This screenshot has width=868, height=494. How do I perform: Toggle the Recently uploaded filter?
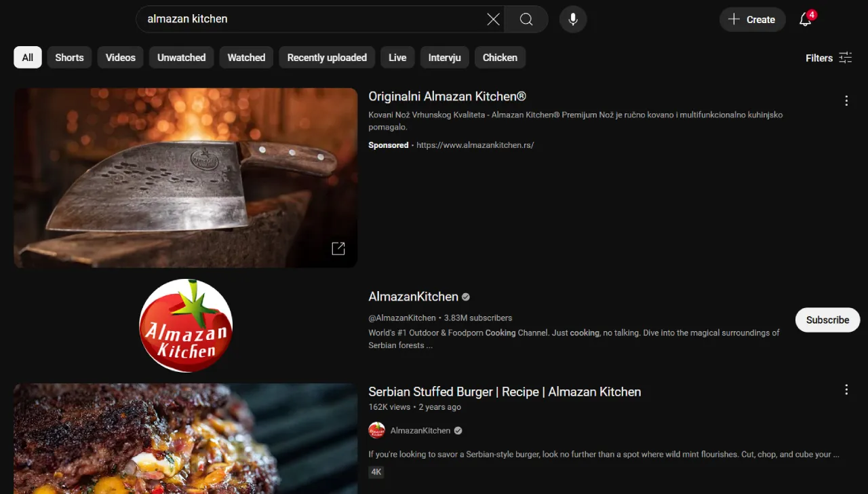327,57
